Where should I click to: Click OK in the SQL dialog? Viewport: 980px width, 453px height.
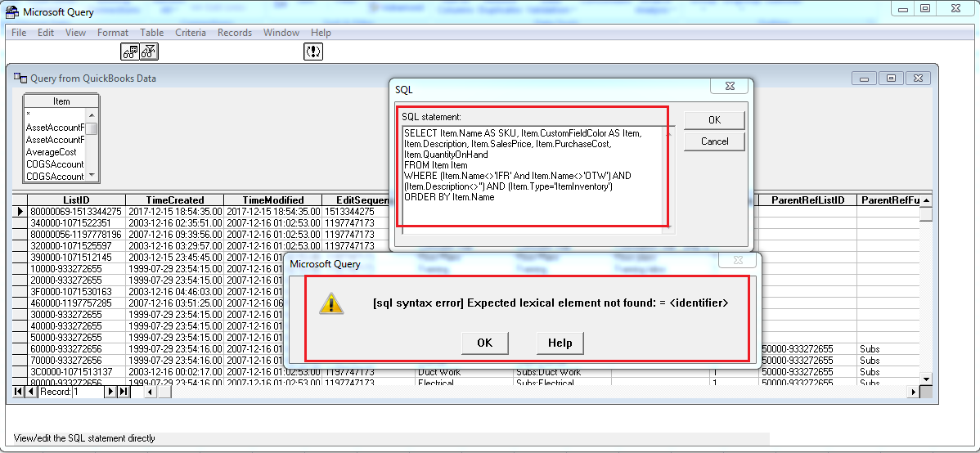[714, 120]
